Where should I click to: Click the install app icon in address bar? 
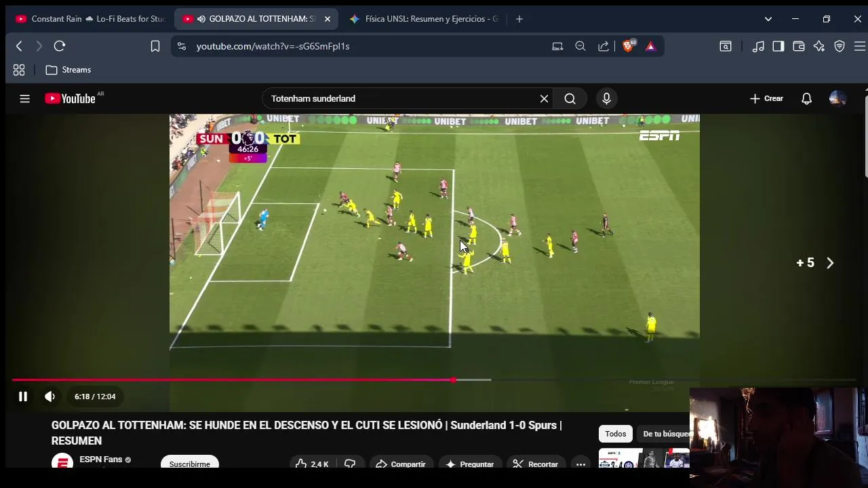557,46
